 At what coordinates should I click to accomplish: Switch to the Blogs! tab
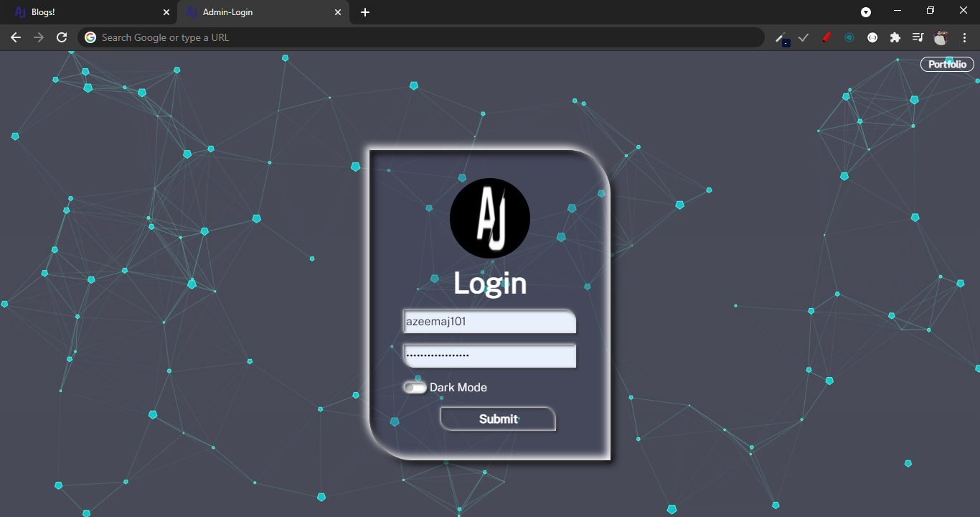click(x=88, y=12)
